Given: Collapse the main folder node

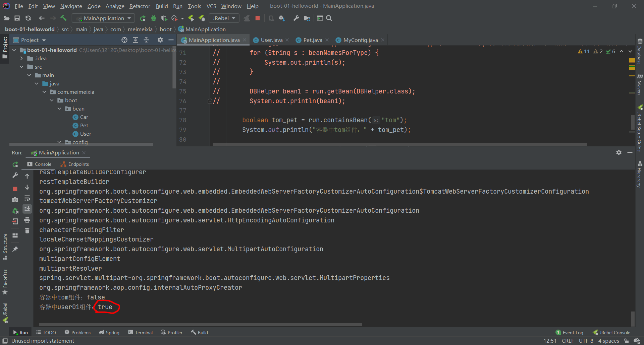Looking at the screenshot, I should [x=29, y=75].
